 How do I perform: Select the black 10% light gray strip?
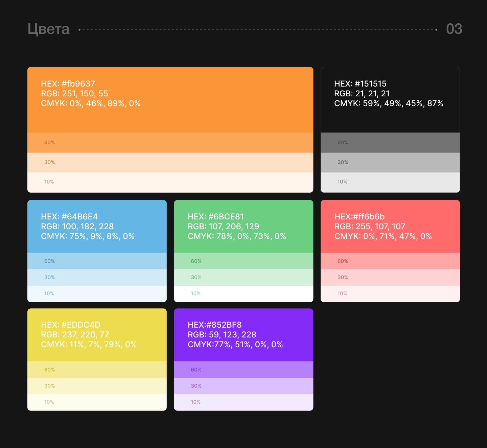click(390, 182)
